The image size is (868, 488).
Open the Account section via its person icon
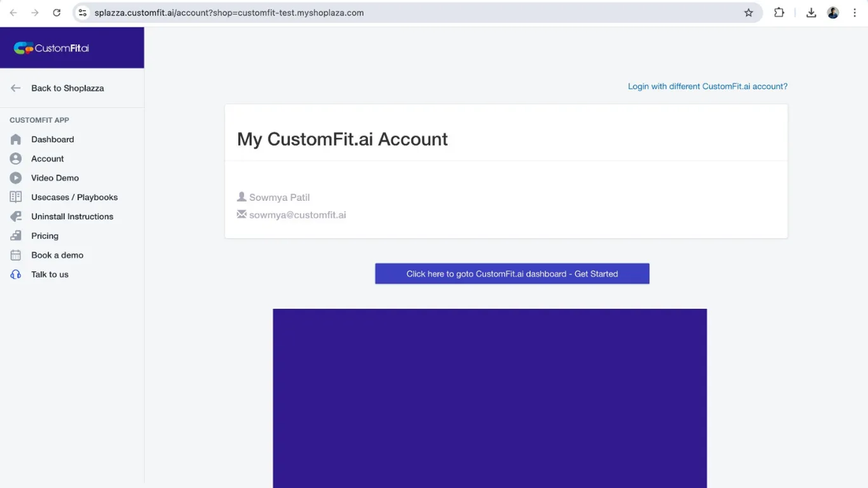tap(16, 158)
